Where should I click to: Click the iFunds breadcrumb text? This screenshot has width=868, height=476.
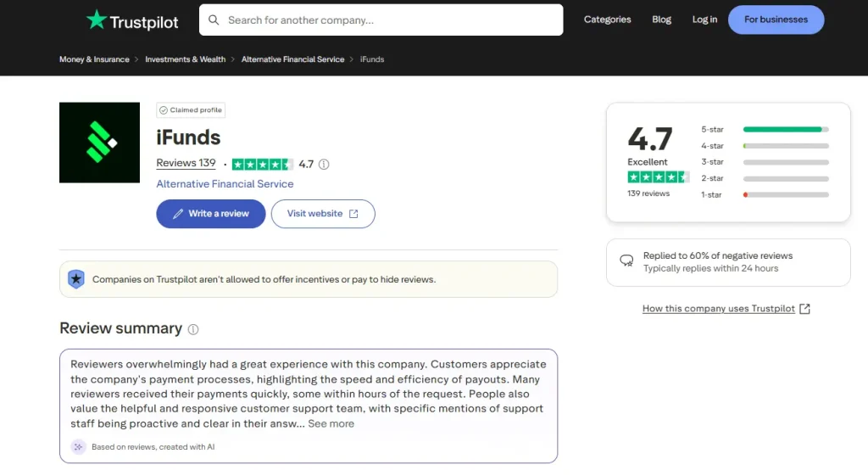(x=372, y=59)
